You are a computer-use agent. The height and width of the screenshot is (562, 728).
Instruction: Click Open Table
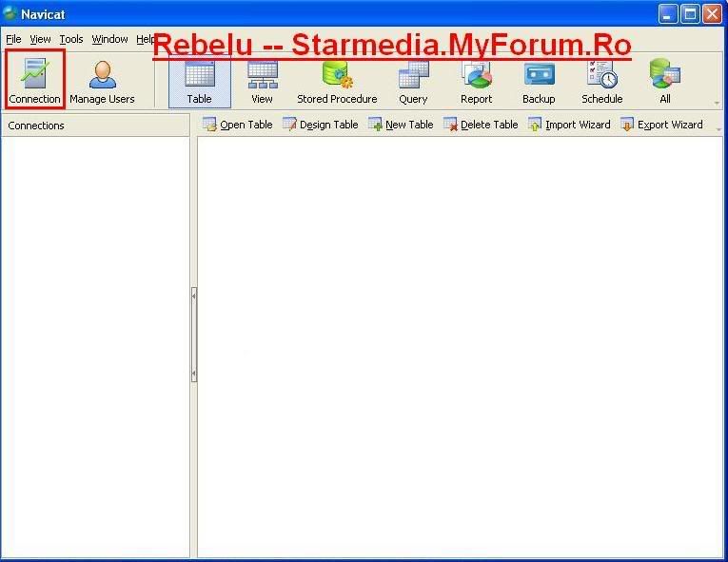tap(238, 125)
